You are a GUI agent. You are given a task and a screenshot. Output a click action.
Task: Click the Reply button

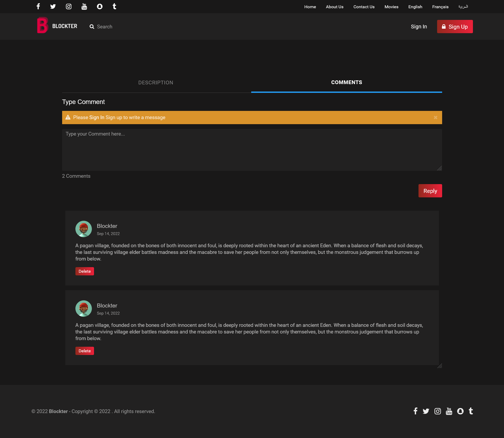[430, 191]
